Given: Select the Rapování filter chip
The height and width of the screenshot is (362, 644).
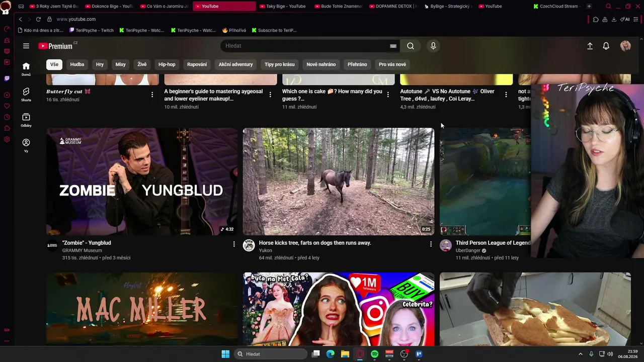Looking at the screenshot, I should [x=197, y=64].
